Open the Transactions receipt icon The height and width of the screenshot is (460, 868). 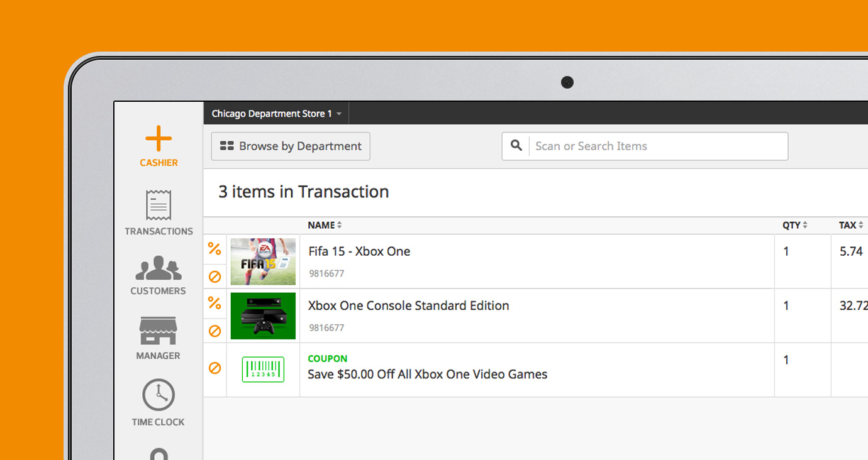pos(159,205)
